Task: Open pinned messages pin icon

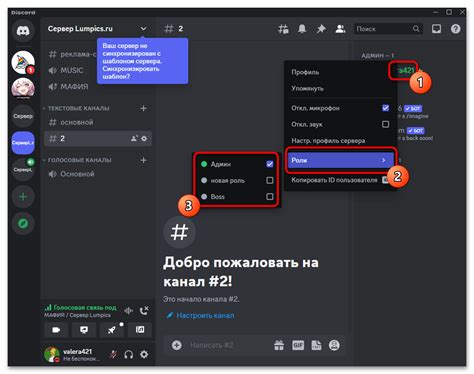Action: [321, 29]
